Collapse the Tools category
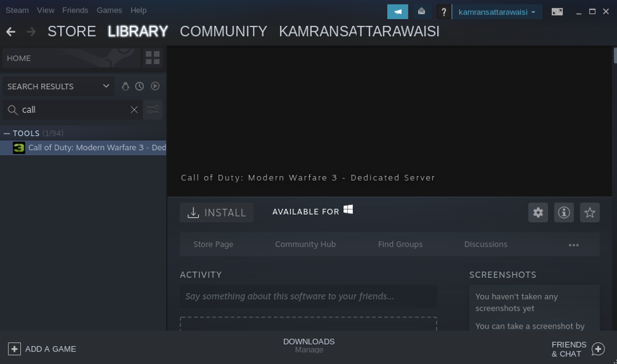The width and height of the screenshot is (617, 364). click(7, 134)
